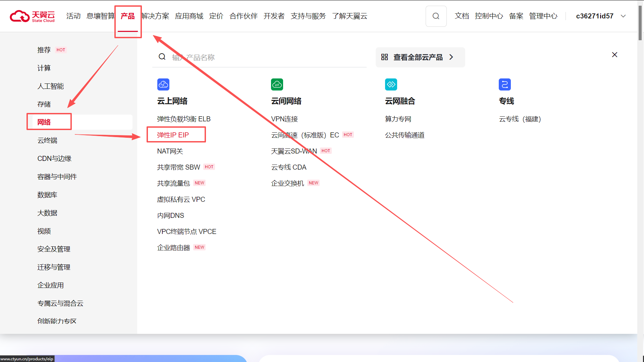Open 共享带宽 SBW product
This screenshot has height=362, width=644.
coord(178,167)
